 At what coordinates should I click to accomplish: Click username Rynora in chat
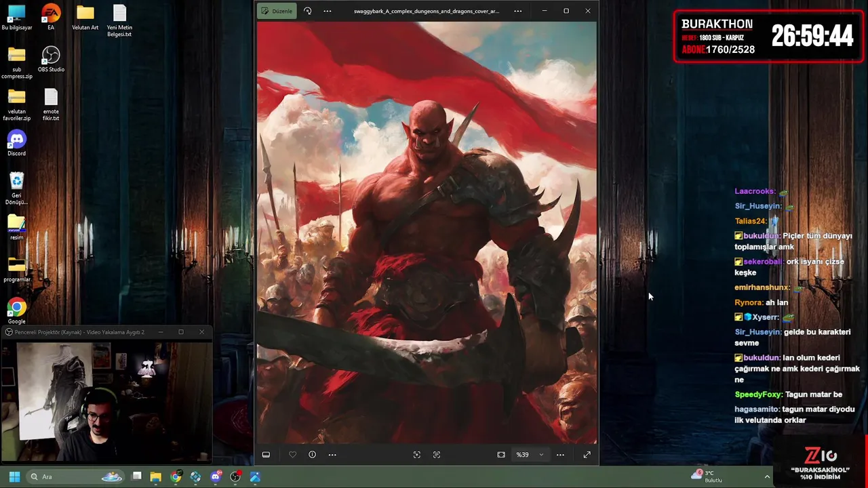pyautogui.click(x=749, y=302)
